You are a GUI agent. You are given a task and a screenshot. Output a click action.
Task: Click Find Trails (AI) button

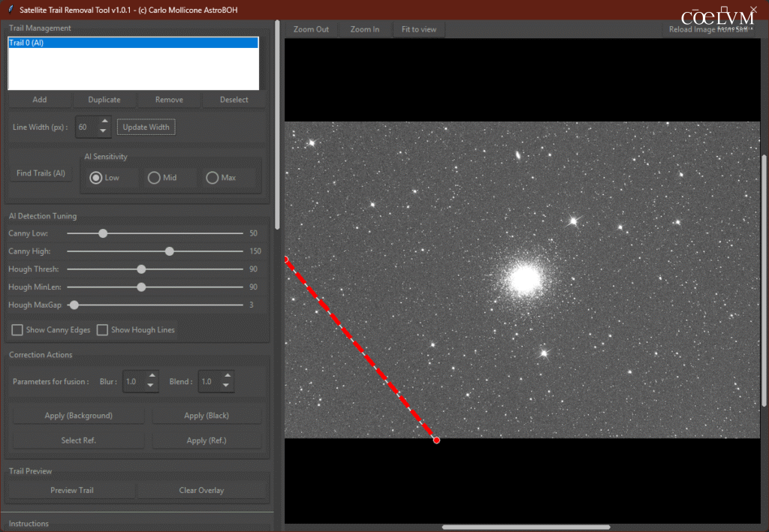click(41, 173)
